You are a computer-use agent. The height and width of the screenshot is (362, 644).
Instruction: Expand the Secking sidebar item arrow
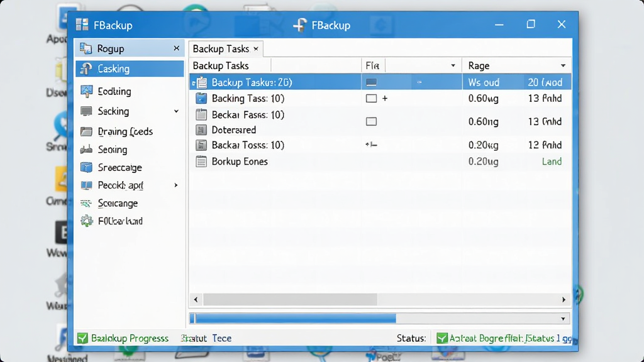(176, 111)
